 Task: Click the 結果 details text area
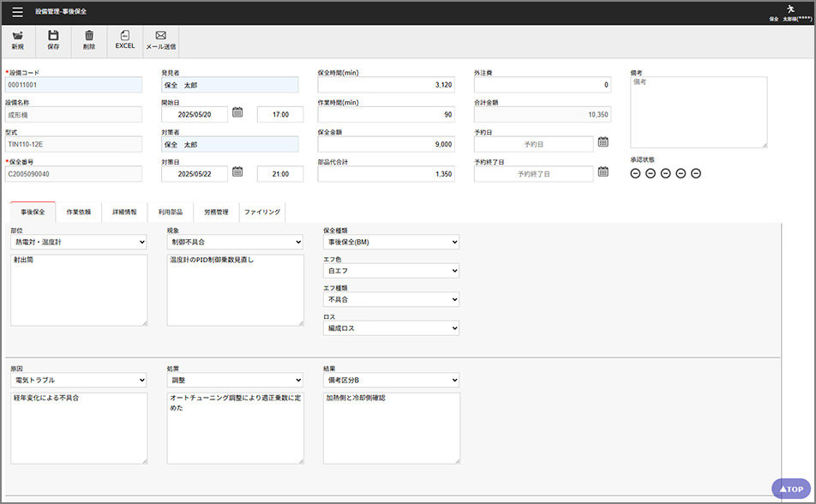[x=392, y=429]
